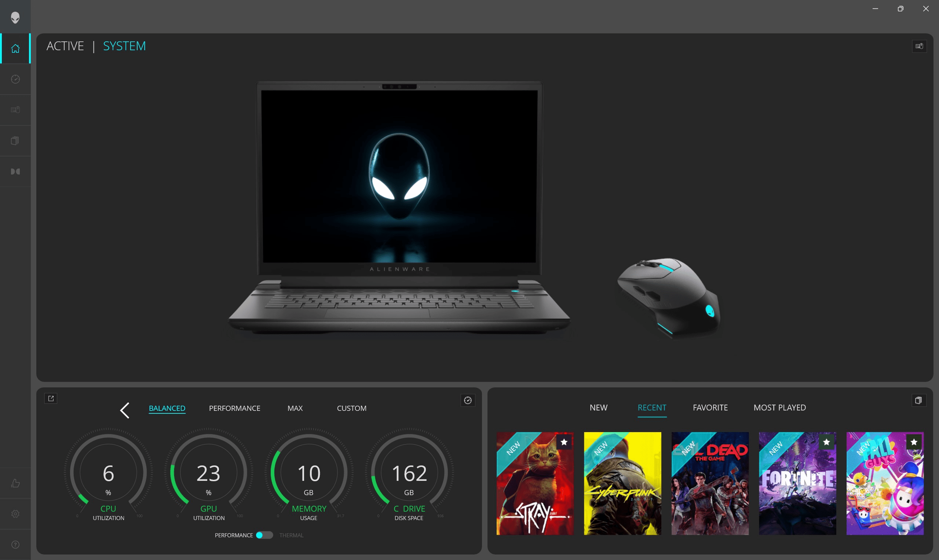Open the performance history/clock icon
The width and height of the screenshot is (939, 560).
pyautogui.click(x=15, y=79)
